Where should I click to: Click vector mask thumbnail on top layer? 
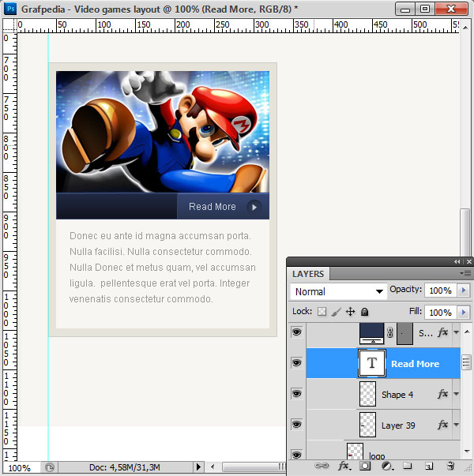404,333
